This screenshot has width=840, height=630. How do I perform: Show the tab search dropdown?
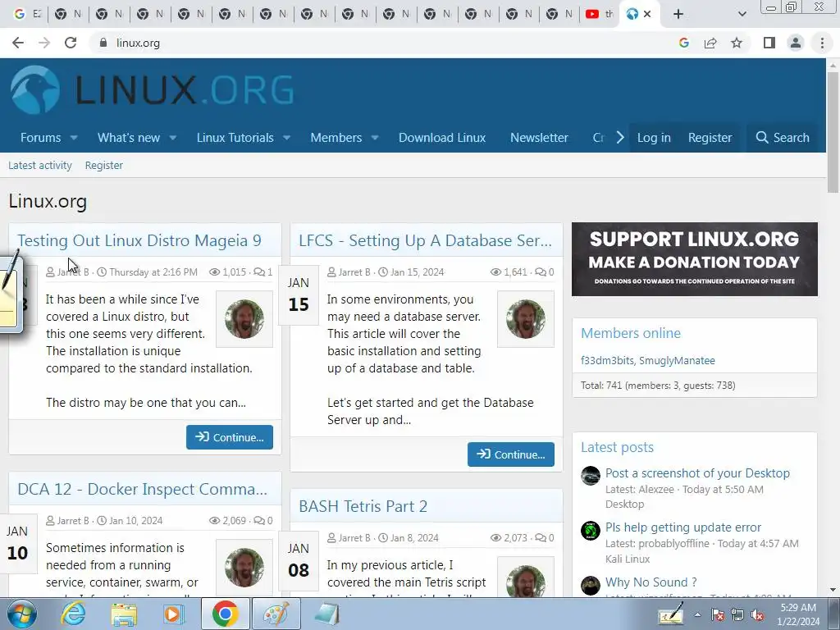(742, 14)
